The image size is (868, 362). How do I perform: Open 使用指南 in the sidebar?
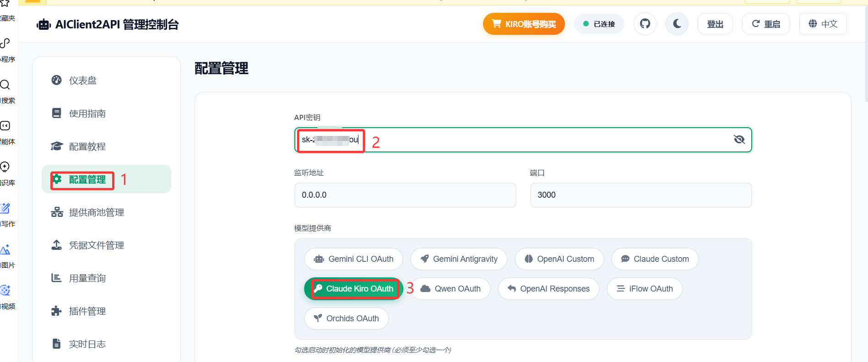106,113
